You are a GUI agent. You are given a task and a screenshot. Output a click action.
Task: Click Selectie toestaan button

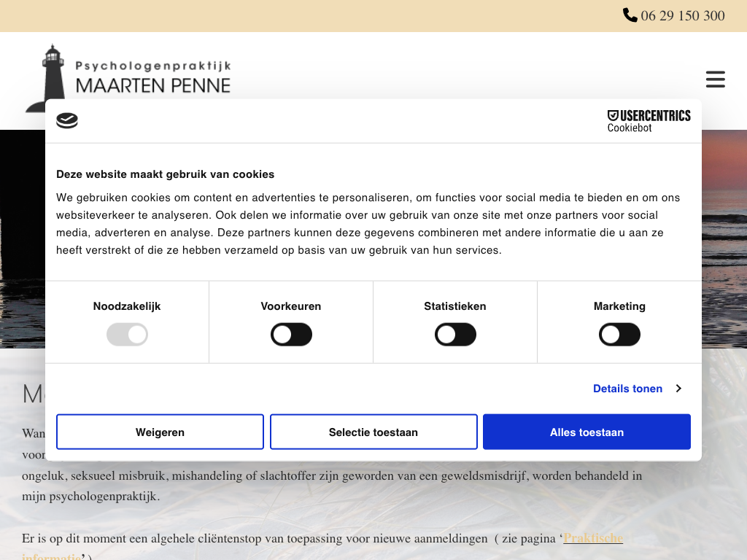point(373,432)
